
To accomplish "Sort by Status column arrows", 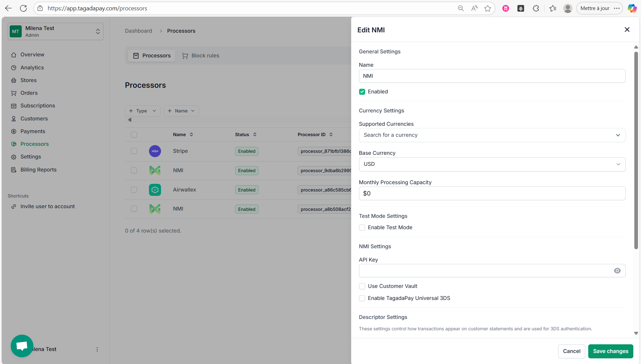I will click(255, 134).
